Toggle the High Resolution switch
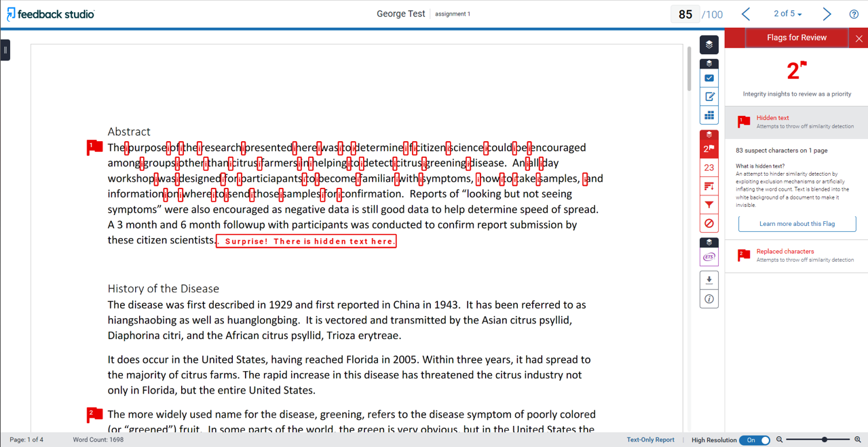Screen dimensions: 868x447 tap(755, 440)
